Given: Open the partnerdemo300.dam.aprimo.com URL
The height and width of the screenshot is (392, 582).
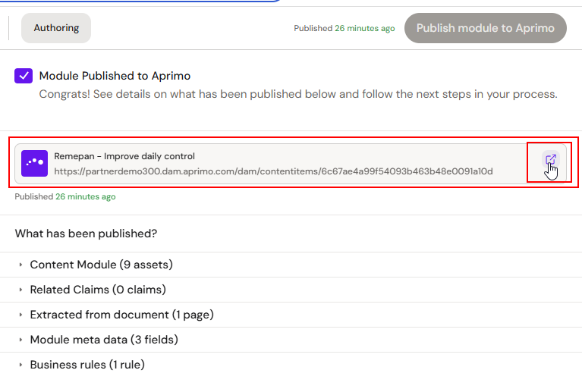Looking at the screenshot, I should point(274,171).
